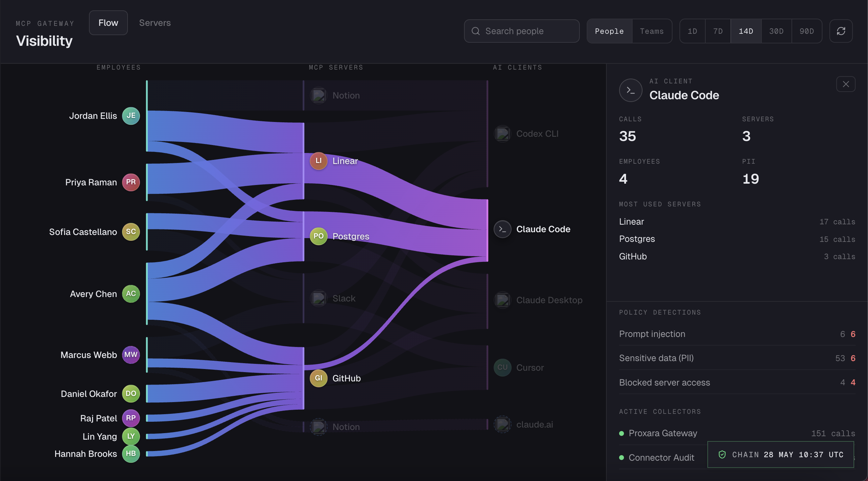Screen dimensions: 868x481
Task: Select the 90D time range
Action: [x=807, y=31]
